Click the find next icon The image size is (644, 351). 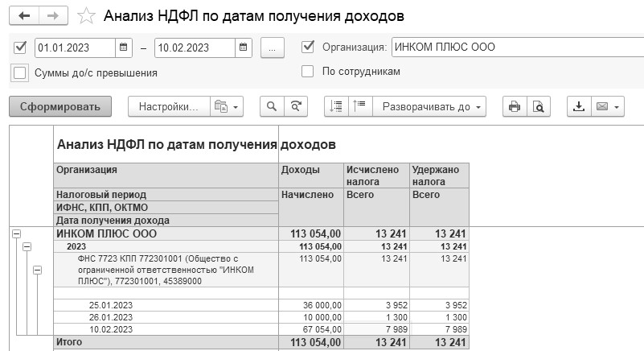[x=296, y=106]
